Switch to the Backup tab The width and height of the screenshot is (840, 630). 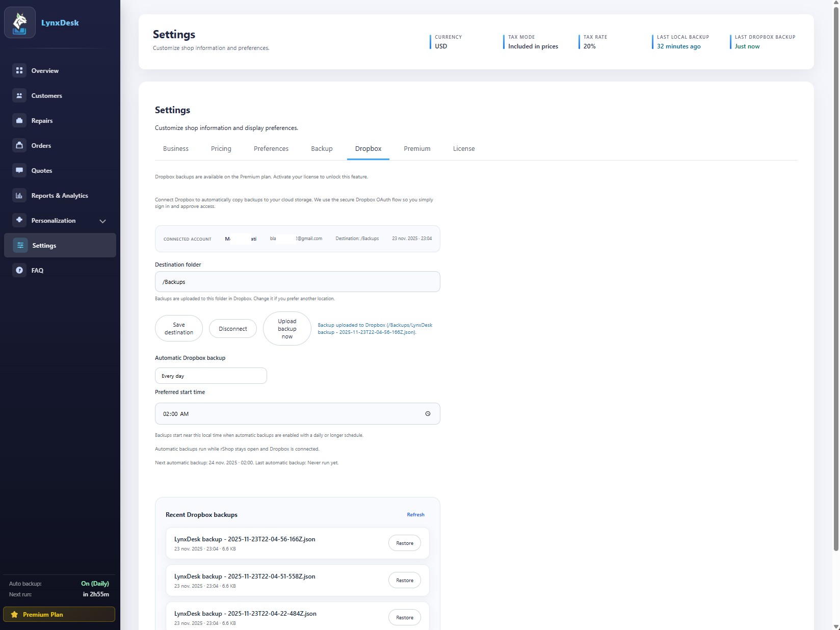(x=321, y=148)
